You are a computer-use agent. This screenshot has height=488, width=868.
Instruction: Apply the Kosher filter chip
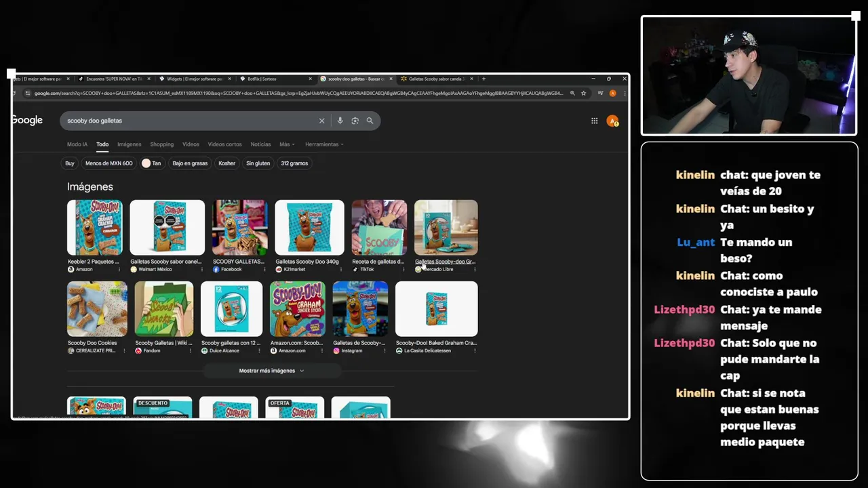pos(227,163)
